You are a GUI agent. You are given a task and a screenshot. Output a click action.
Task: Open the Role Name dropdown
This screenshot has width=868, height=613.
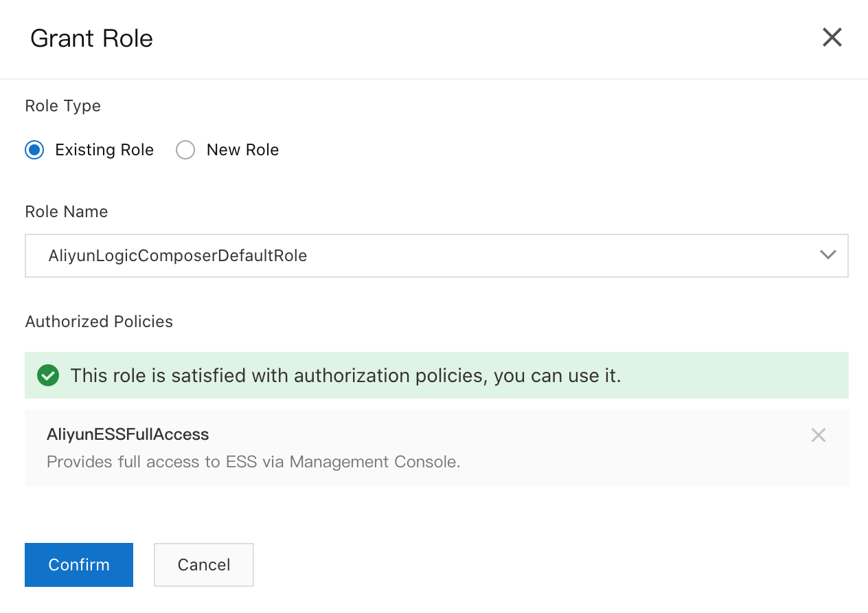(437, 256)
